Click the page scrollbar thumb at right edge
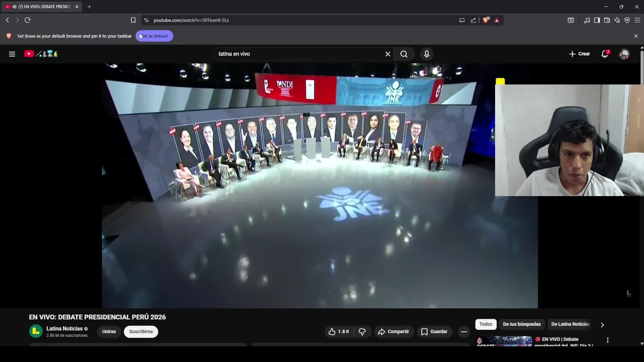The width and height of the screenshot is (644, 362). [641, 67]
